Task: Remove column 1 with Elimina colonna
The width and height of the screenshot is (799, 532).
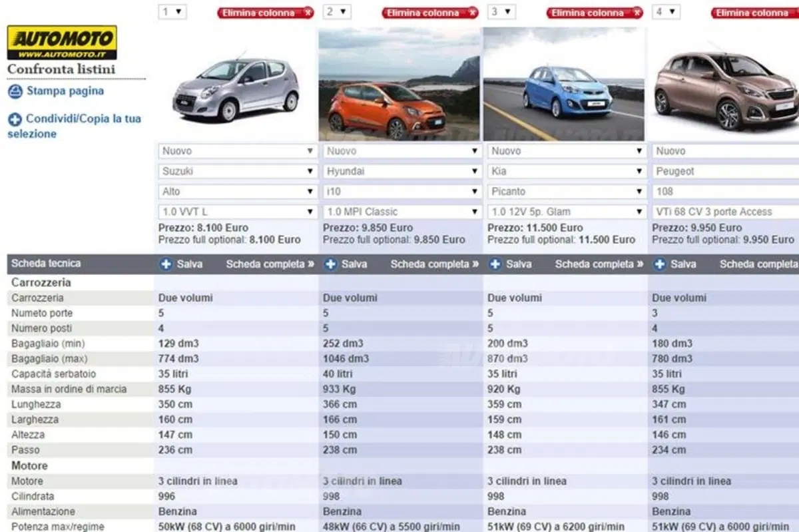Action: pos(265,13)
